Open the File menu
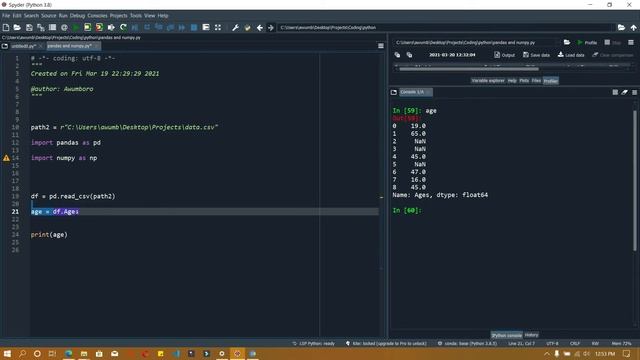 (x=6, y=16)
